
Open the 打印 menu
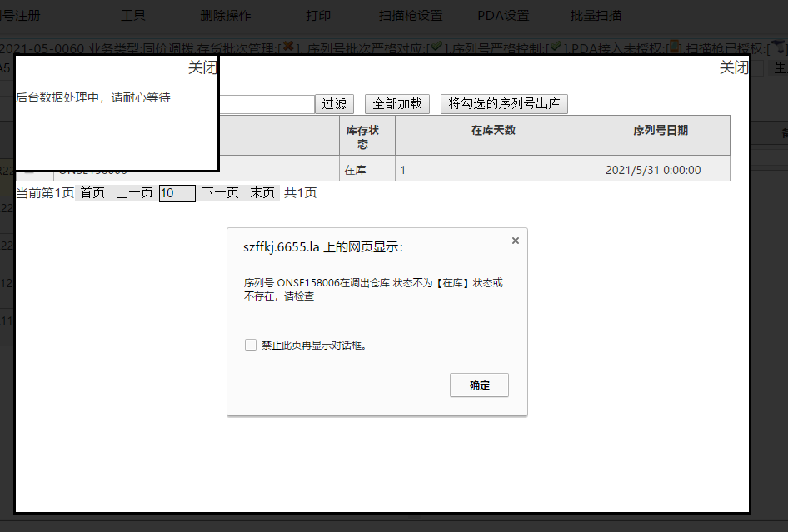[318, 16]
